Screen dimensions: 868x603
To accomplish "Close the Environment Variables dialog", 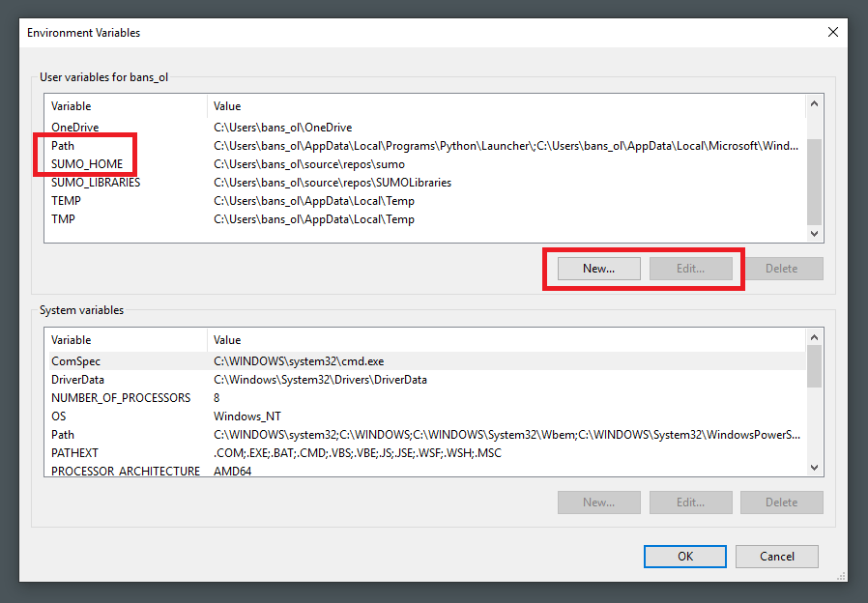I will (x=833, y=32).
